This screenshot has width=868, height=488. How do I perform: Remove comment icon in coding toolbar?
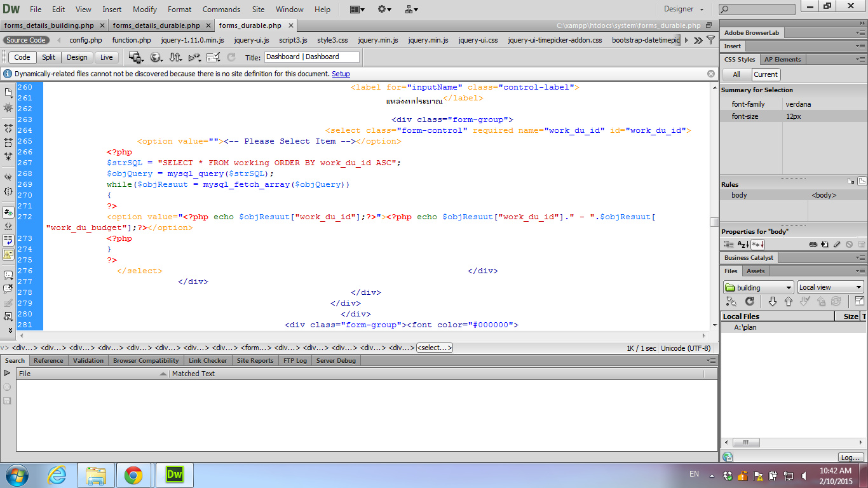(8, 289)
